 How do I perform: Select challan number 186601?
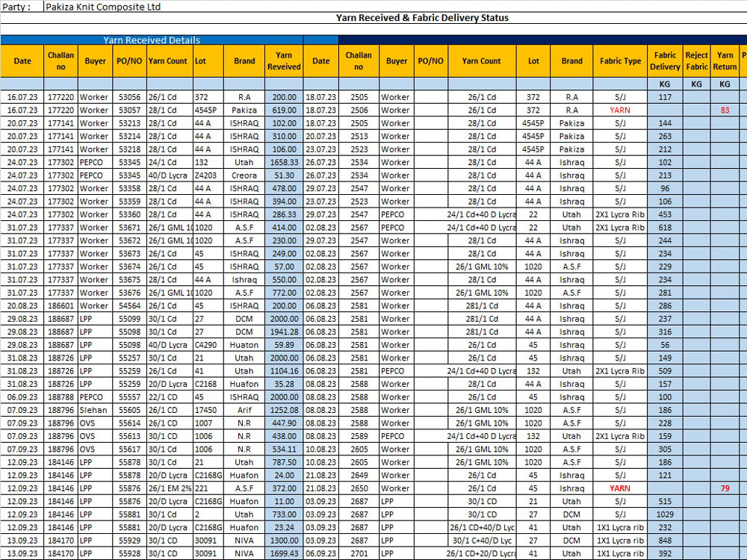click(61, 305)
